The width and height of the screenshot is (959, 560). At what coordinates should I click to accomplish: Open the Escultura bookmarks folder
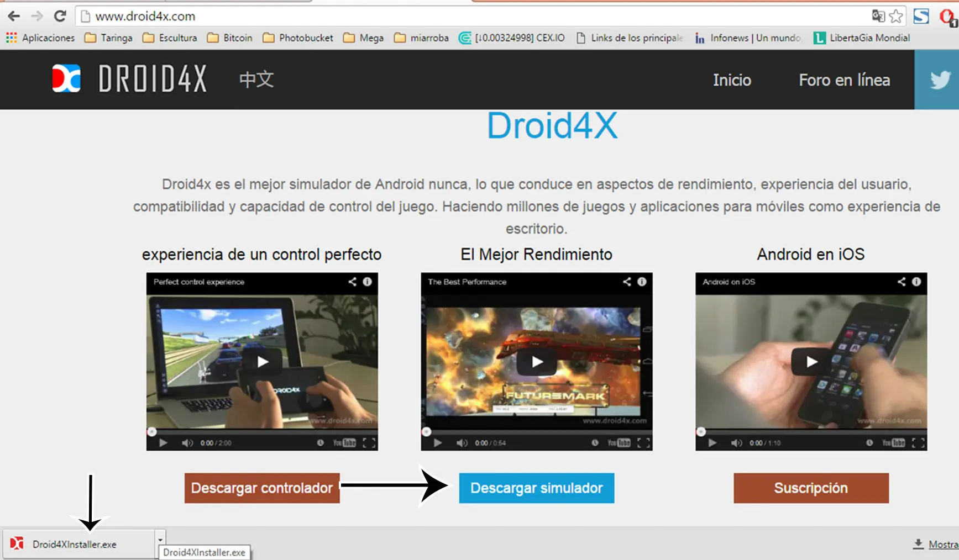pyautogui.click(x=170, y=38)
